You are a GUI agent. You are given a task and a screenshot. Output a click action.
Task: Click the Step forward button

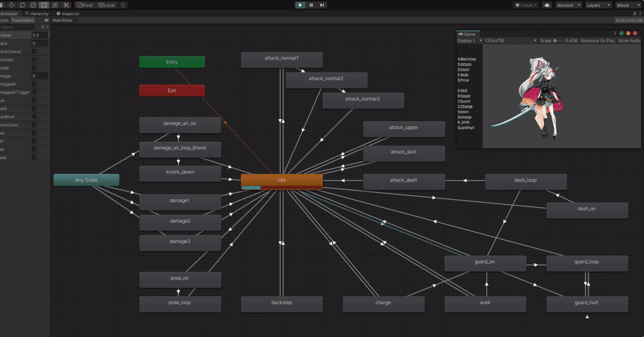(x=322, y=5)
